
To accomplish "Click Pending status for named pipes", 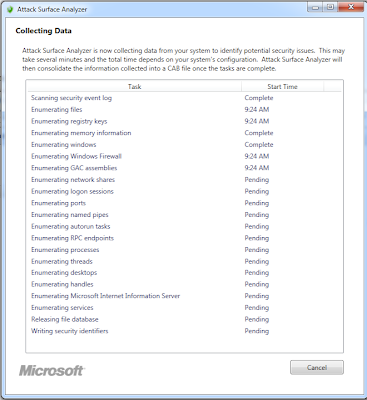I will (x=257, y=215).
